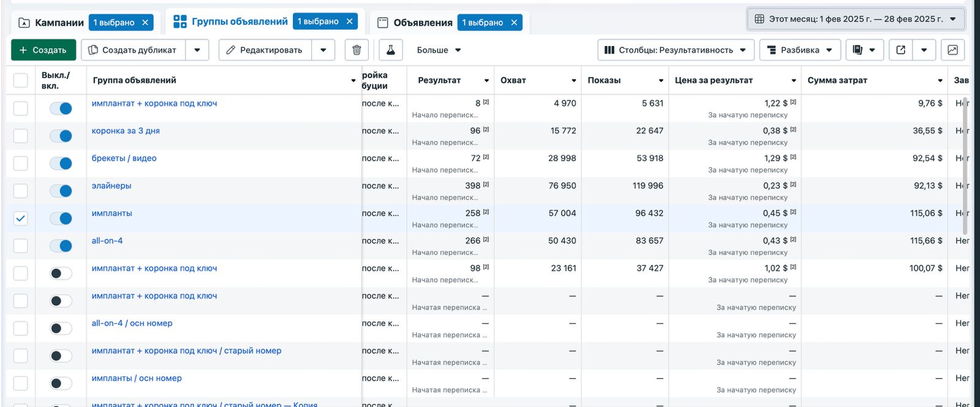Click the green Создать button
980x407 pixels.
tap(43, 50)
